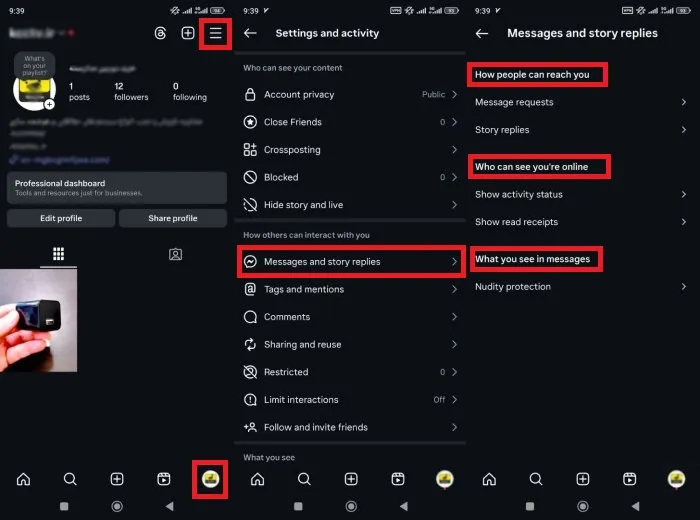Open Home in the Settings screen's bottom bar
Viewport: 700px width, 520px height.
coord(258,479)
